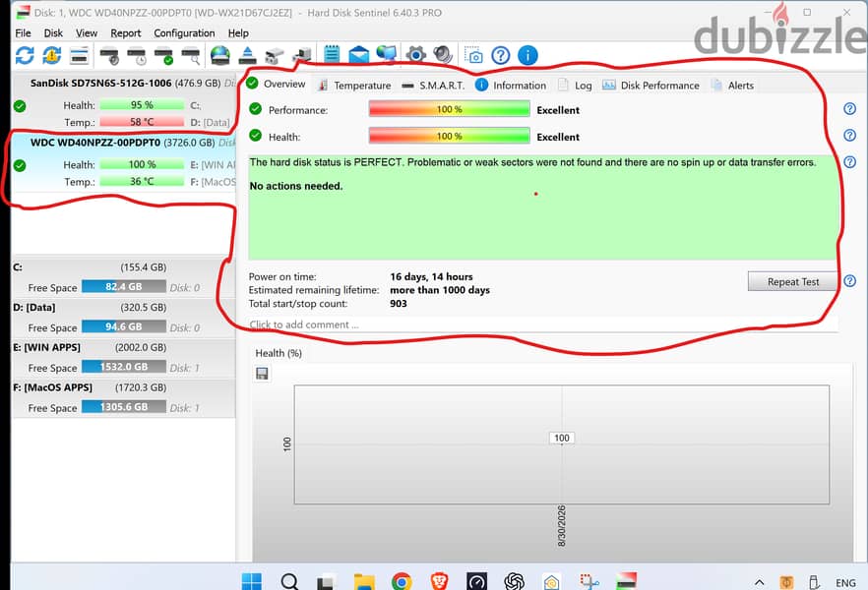Screen dimensions: 868x590
Task: Click the disk with green check toolbar icon
Action: coord(163,56)
